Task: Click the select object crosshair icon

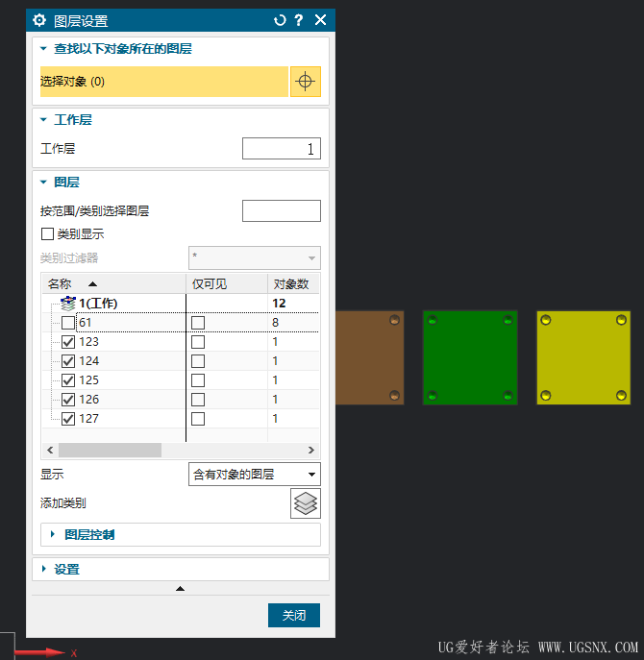Action: (306, 82)
